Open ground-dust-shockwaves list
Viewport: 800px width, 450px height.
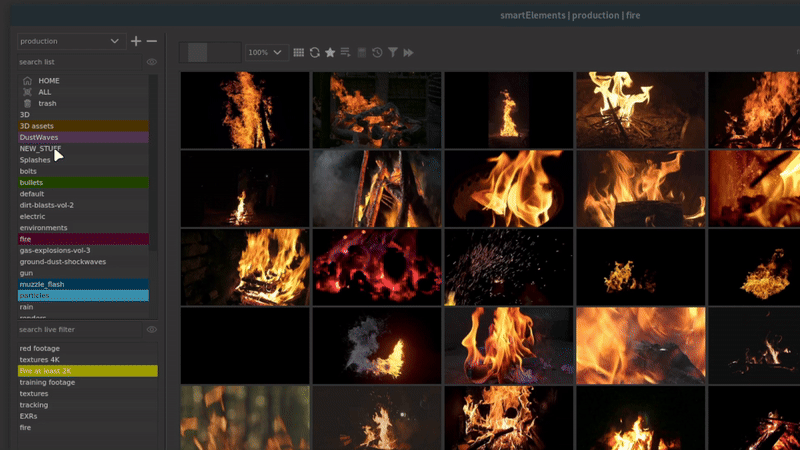[83, 262]
